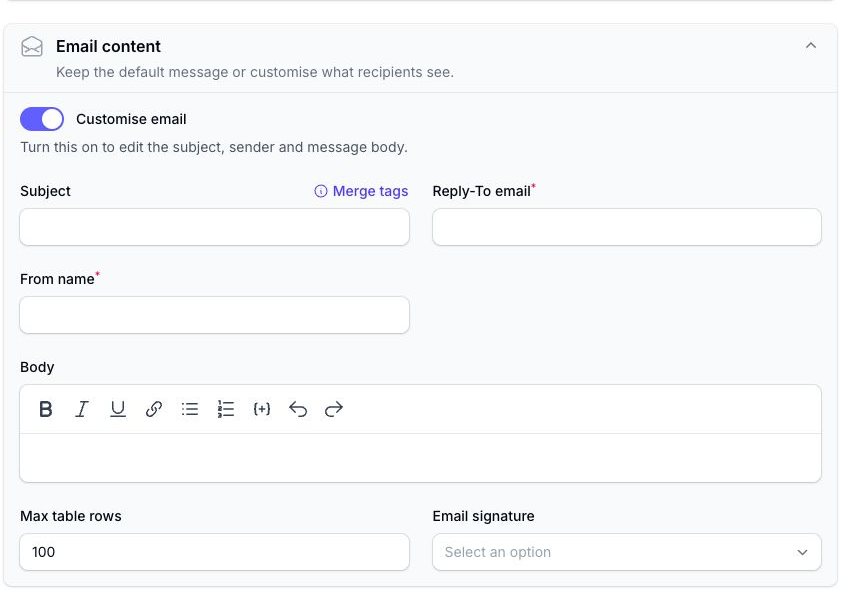Focus the Reply-To email field

coord(627,227)
